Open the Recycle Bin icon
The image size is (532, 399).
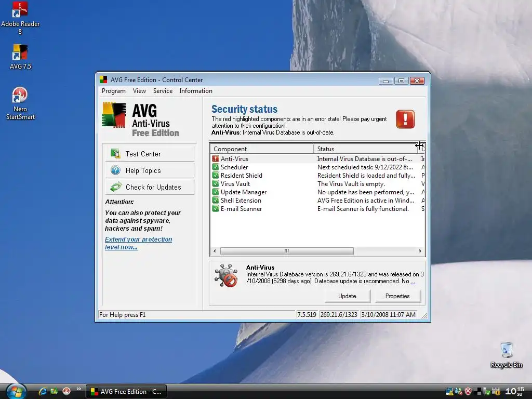point(506,355)
